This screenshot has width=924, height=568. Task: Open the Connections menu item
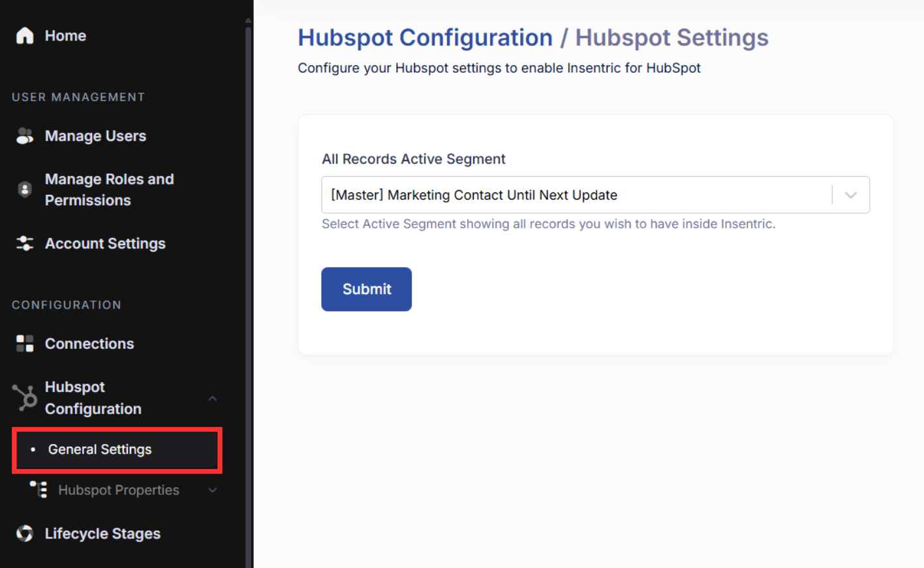tap(89, 344)
